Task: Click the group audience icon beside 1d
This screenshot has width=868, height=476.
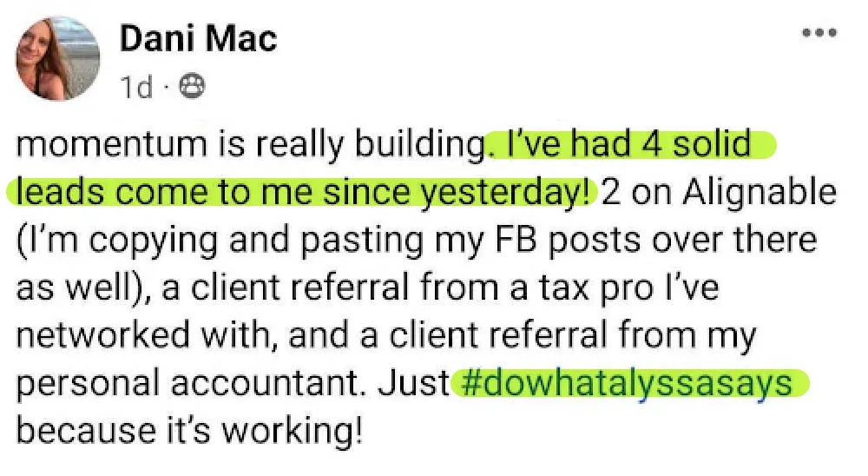Action: click(x=191, y=87)
